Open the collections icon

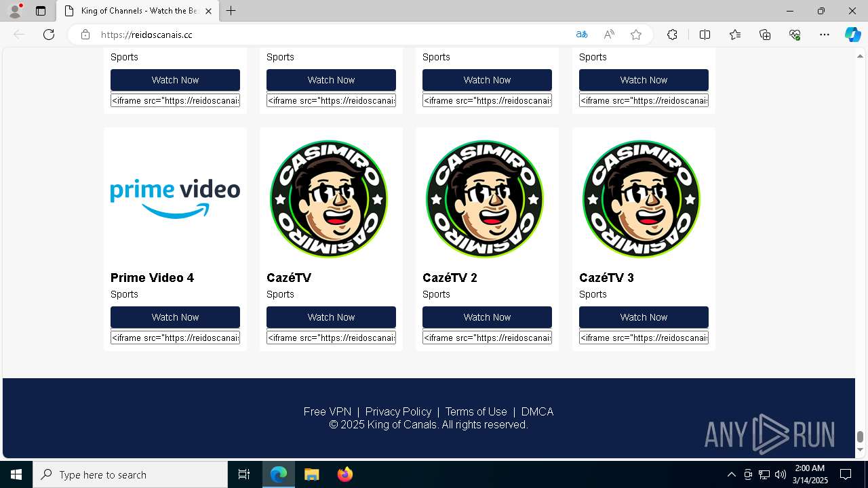click(765, 35)
